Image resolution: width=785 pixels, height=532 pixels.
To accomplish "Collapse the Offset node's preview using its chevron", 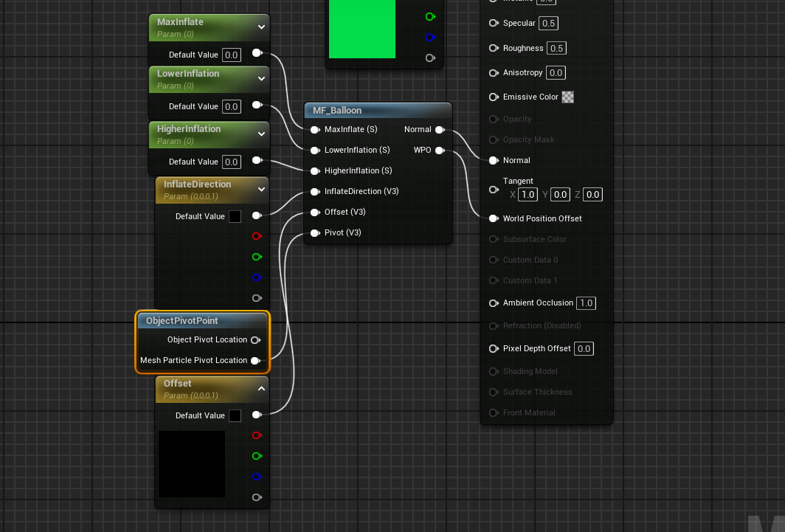I will pos(261,388).
